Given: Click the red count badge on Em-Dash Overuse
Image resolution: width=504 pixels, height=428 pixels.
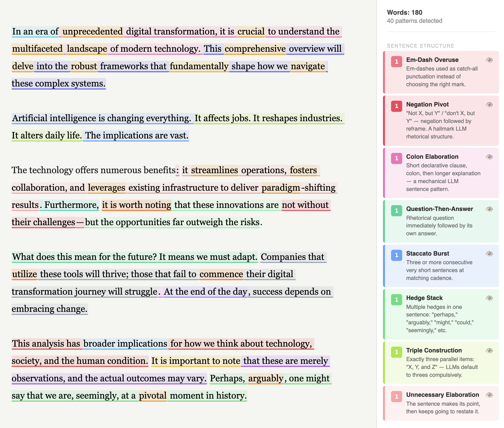Looking at the screenshot, I should pyautogui.click(x=396, y=62).
